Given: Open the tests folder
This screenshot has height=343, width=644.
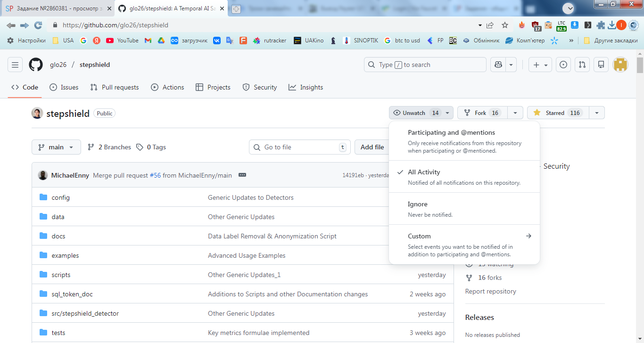Looking at the screenshot, I should [x=58, y=333].
